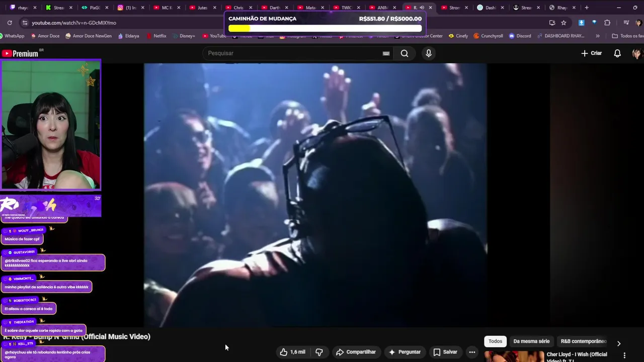Select the 'Todos' filter chip
644x362 pixels.
pos(495,341)
